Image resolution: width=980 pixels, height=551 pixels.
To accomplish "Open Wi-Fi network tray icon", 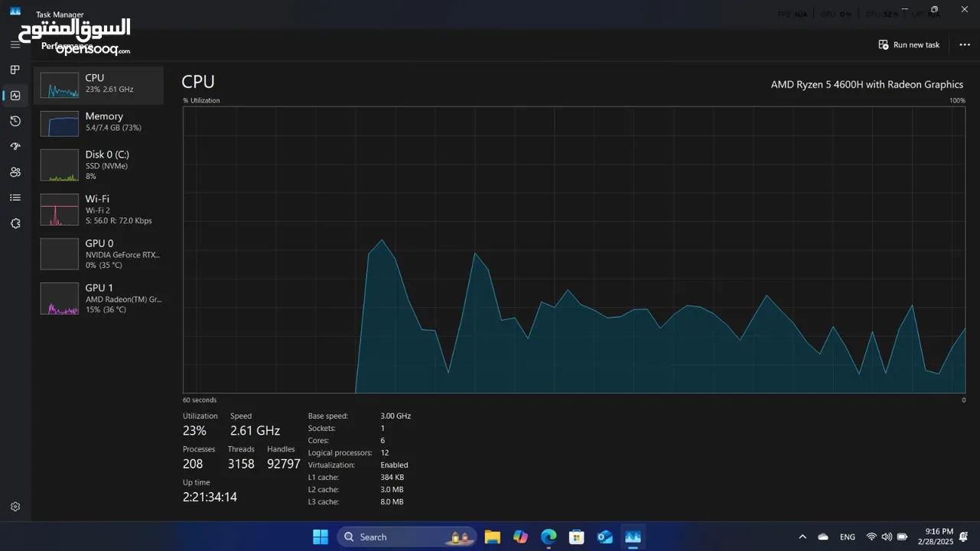I will point(871,537).
